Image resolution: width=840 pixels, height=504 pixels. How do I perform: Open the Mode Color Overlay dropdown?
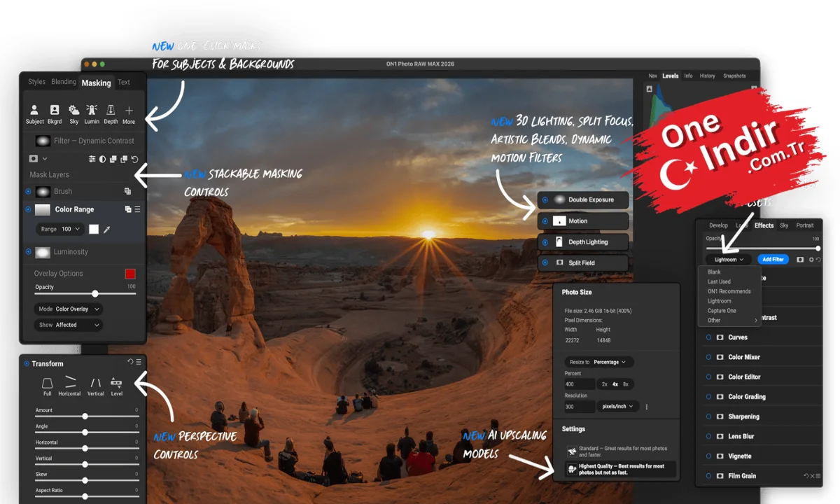click(x=69, y=309)
